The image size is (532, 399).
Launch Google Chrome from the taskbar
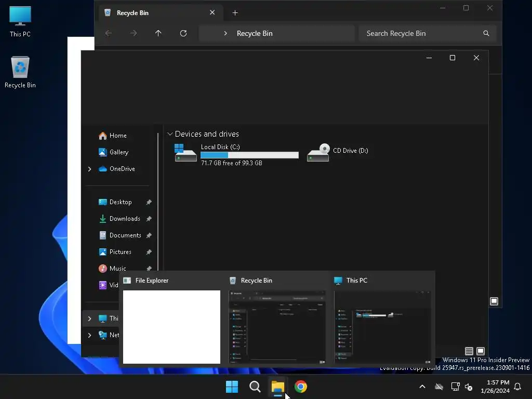[x=301, y=387]
